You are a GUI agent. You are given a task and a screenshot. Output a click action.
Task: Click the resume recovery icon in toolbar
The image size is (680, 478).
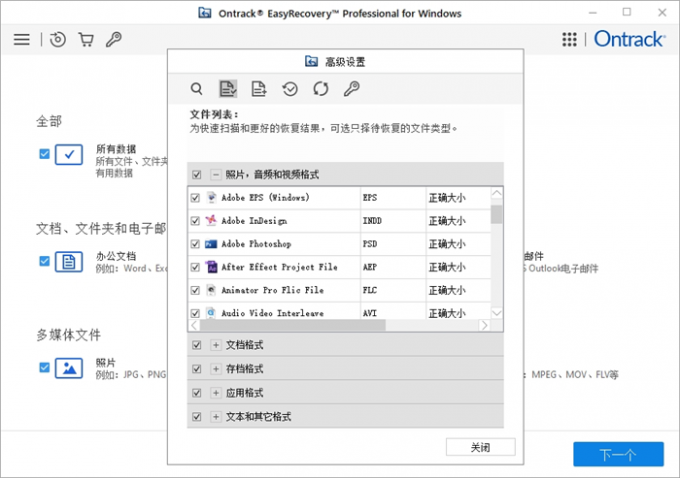[58, 39]
